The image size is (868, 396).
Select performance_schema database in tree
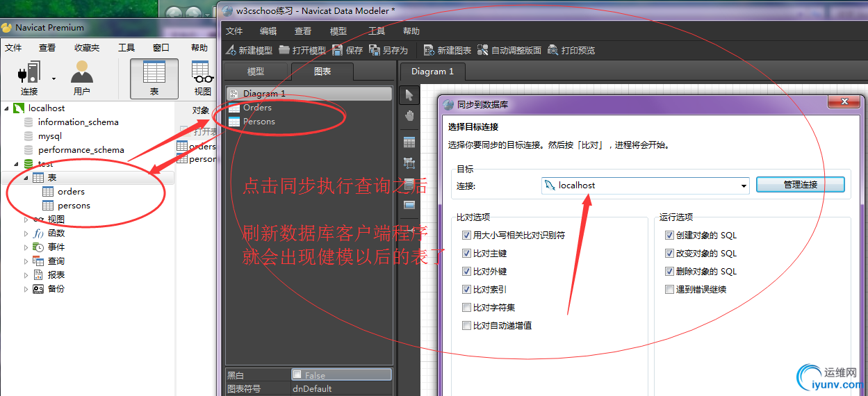pos(81,150)
